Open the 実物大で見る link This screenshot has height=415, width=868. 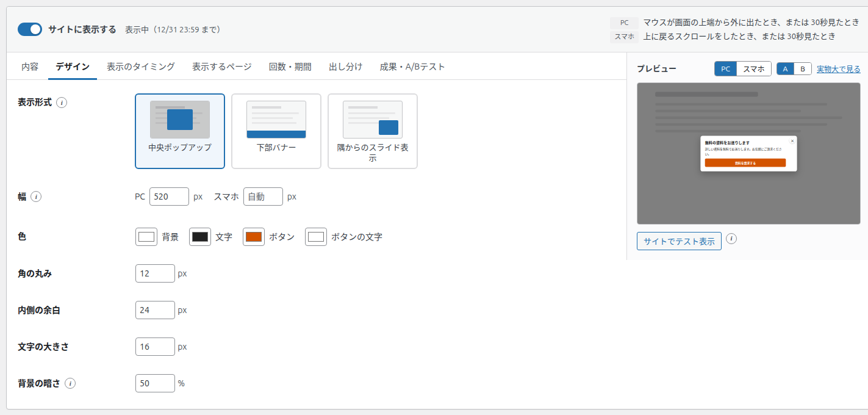(x=839, y=69)
